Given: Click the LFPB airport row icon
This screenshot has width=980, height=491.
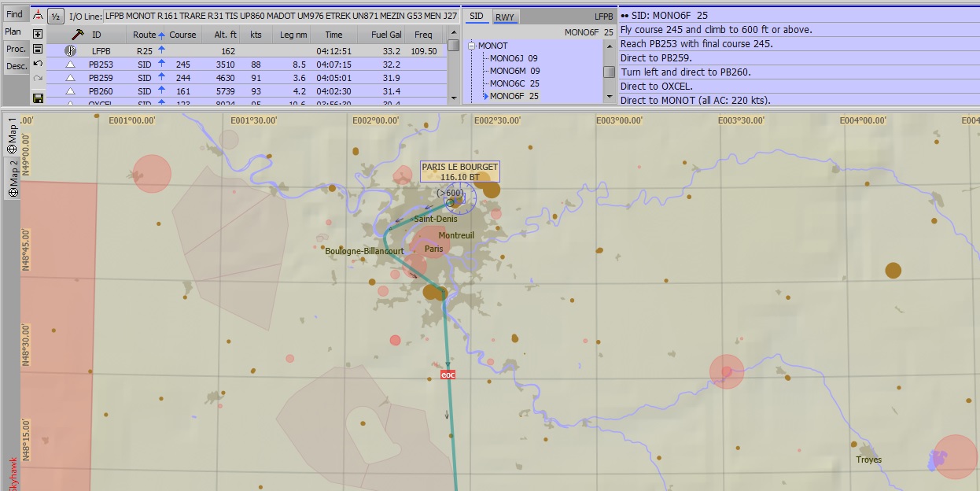Looking at the screenshot, I should (71, 50).
